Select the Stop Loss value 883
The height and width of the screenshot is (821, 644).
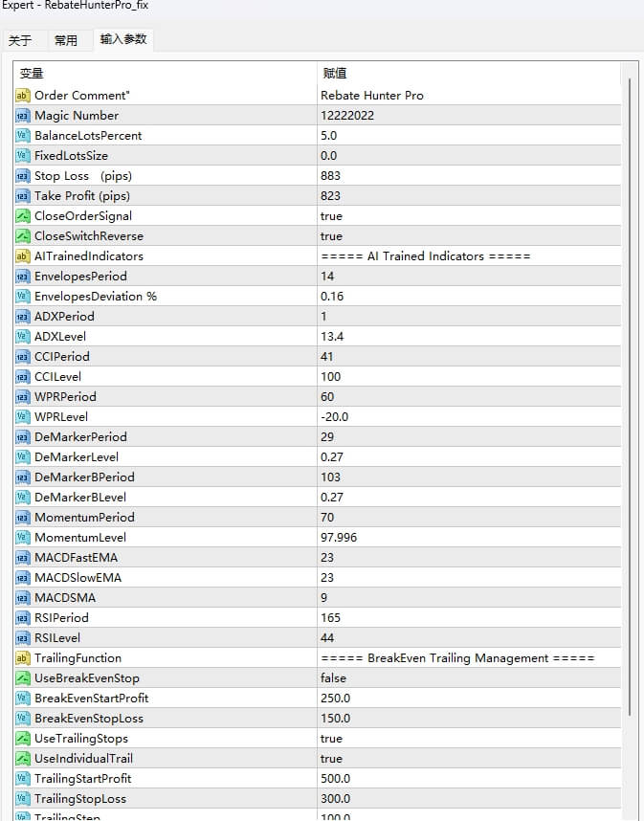(x=330, y=176)
